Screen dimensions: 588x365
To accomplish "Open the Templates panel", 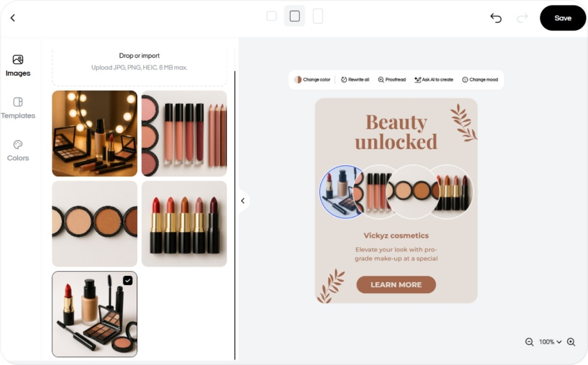I will 18,108.
